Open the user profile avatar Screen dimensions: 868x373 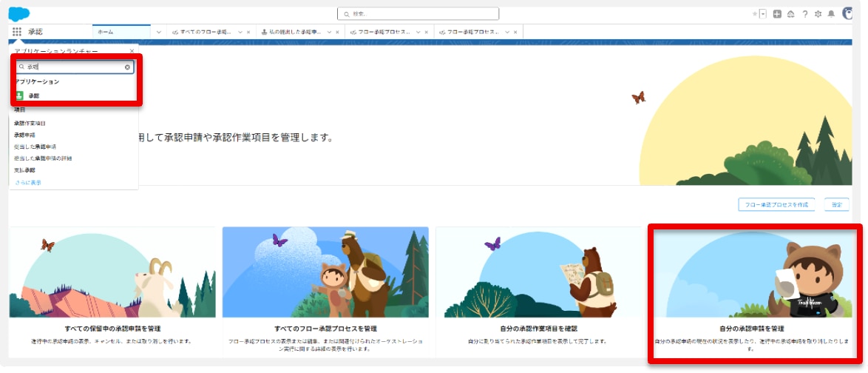[x=847, y=14]
